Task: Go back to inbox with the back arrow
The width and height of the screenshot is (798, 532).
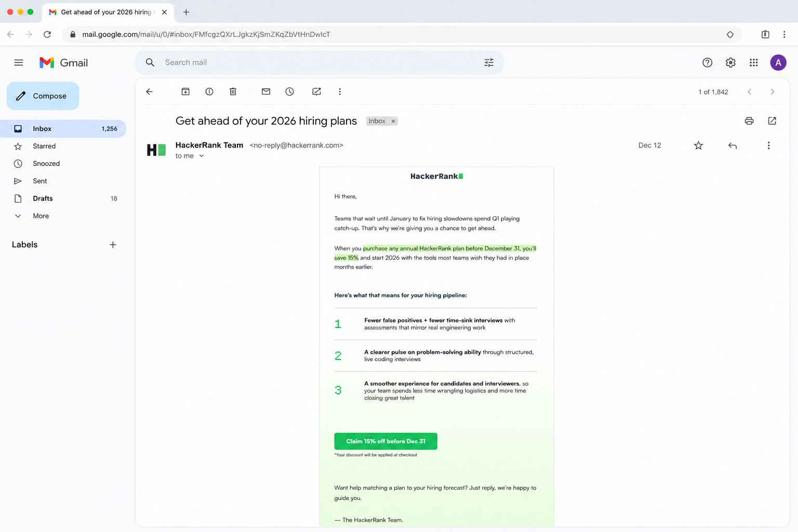Action: pyautogui.click(x=149, y=91)
